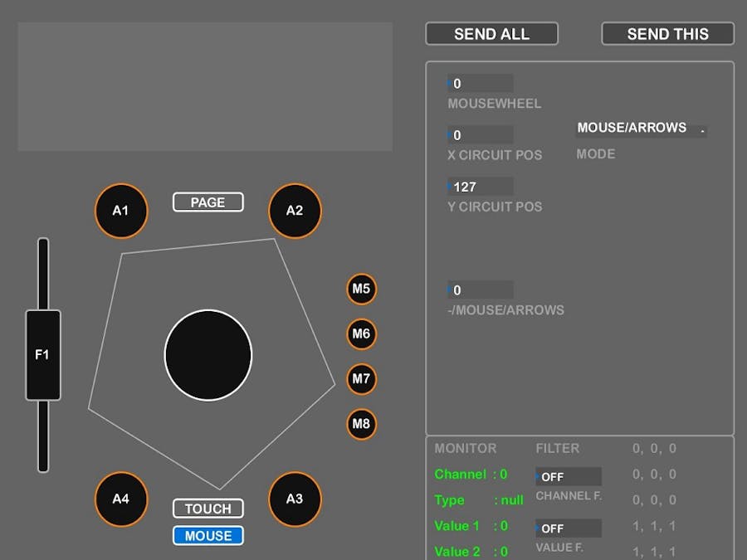Select the M8 mode button
Viewport: 747px width, 560px height.
(361, 424)
